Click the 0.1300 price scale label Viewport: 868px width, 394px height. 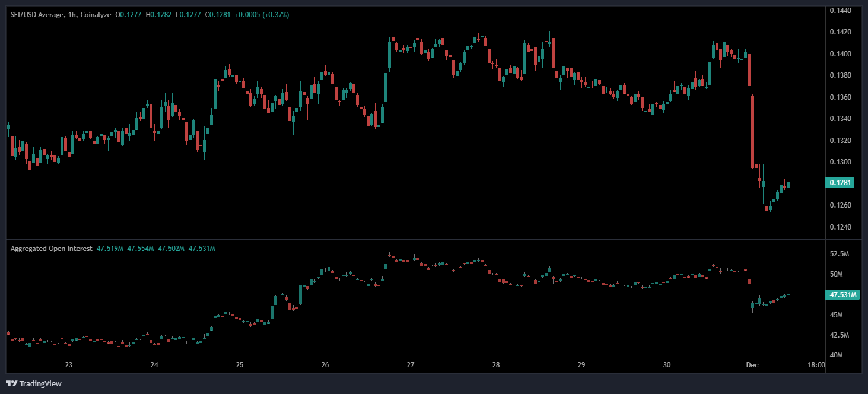tap(840, 162)
